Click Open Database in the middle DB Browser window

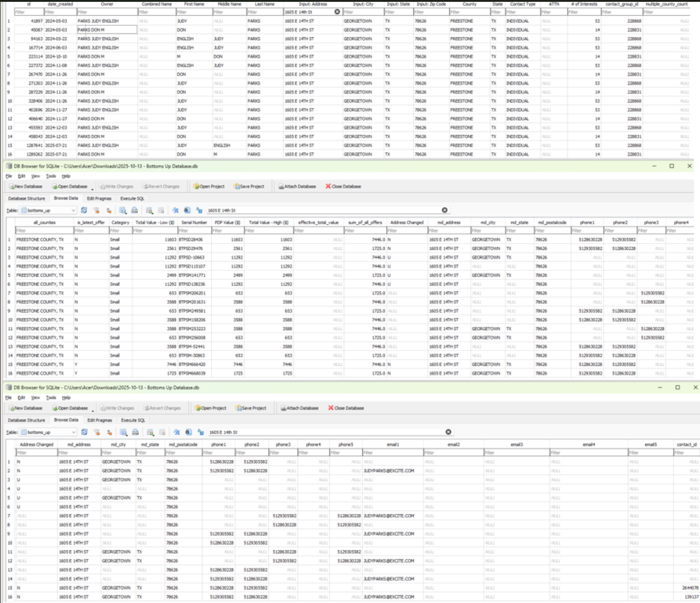pyautogui.click(x=69, y=187)
